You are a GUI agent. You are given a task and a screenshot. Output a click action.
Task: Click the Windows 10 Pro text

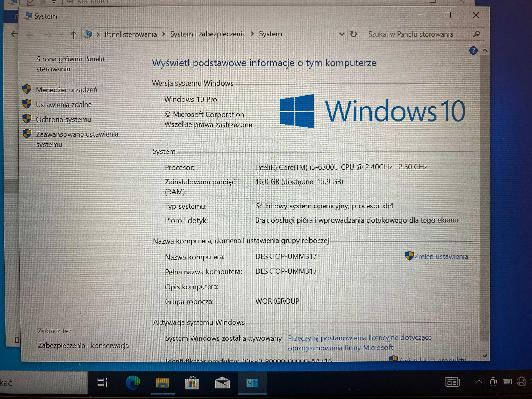pyautogui.click(x=191, y=99)
